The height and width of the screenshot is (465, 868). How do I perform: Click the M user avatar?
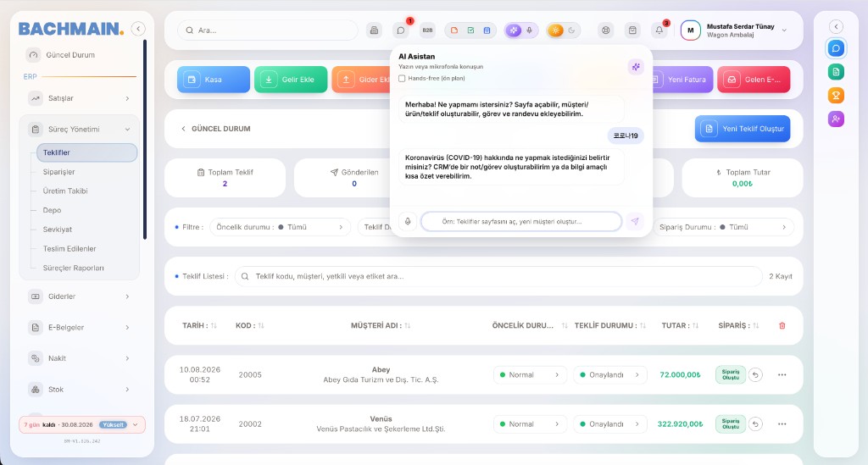(690, 30)
